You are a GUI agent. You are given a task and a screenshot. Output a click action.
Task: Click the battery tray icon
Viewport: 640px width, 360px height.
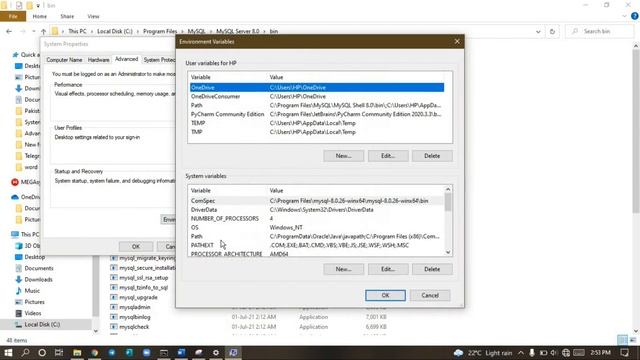pyautogui.click(x=543, y=353)
